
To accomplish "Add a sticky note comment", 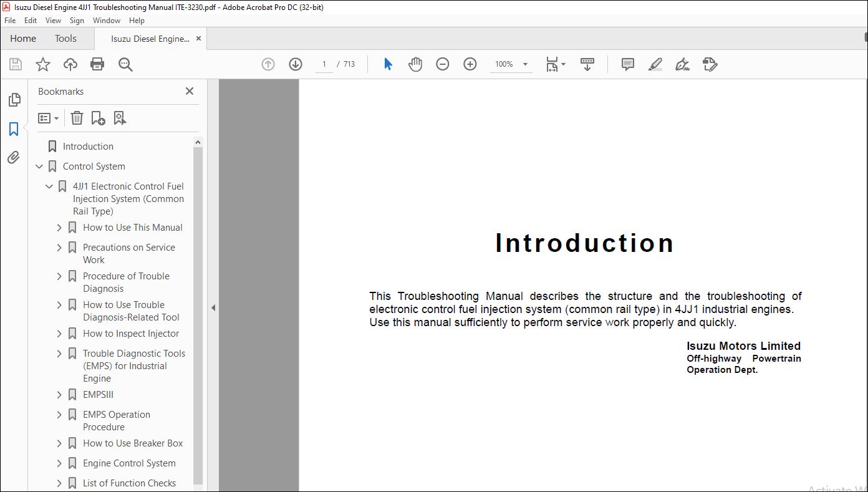I will 628,64.
